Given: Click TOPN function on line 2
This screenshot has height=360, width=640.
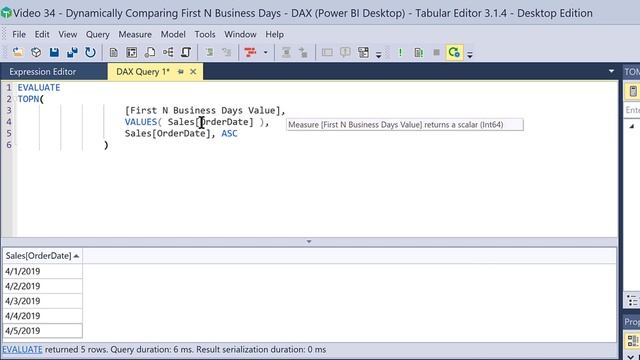Looking at the screenshot, I should (x=29, y=99).
